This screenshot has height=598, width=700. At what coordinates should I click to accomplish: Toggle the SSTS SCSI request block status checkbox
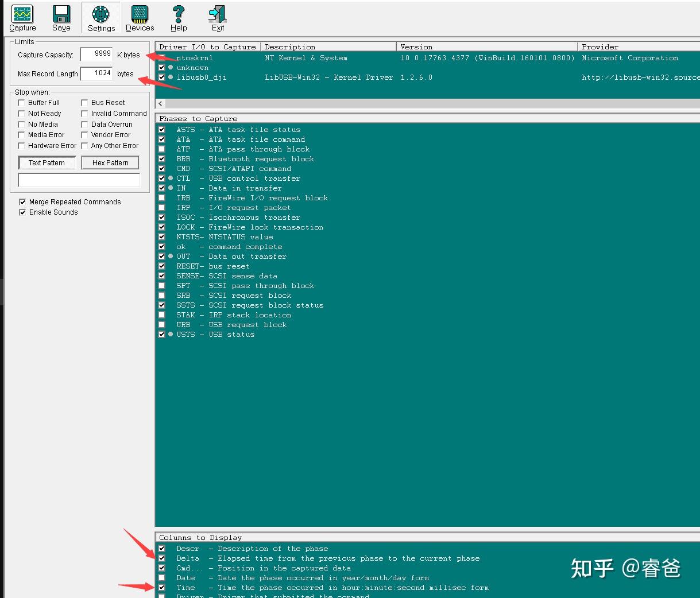click(x=162, y=305)
